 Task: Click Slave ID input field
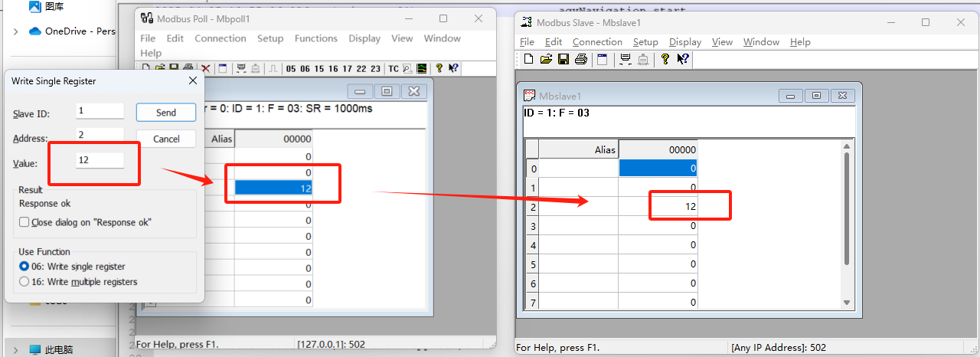(100, 111)
